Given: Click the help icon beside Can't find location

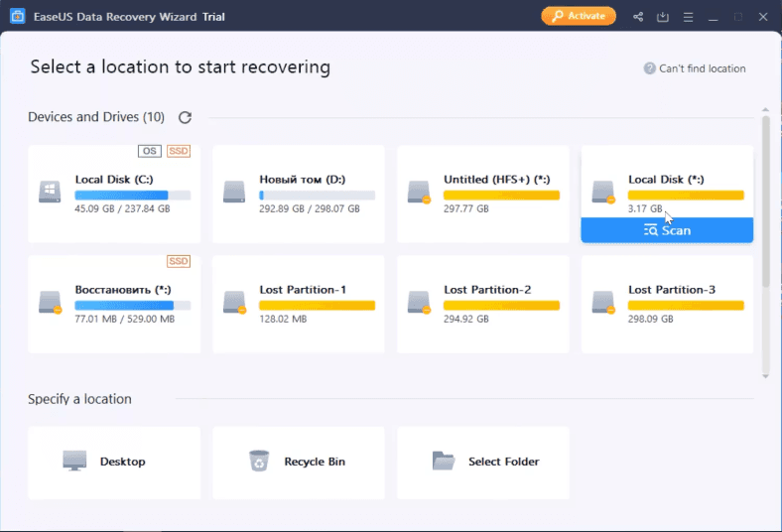Looking at the screenshot, I should pos(649,68).
